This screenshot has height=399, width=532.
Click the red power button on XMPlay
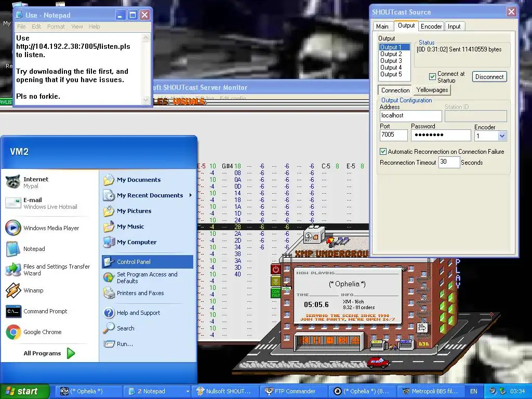click(x=275, y=270)
